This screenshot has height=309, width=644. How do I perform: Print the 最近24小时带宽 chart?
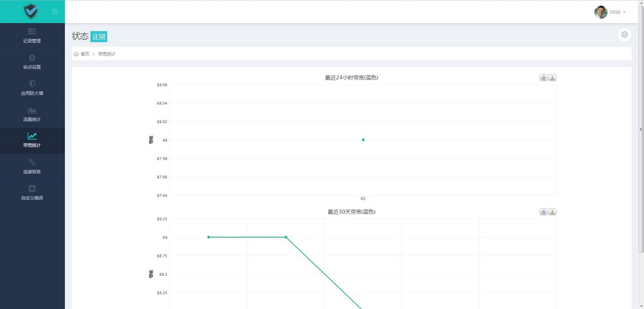coord(544,77)
